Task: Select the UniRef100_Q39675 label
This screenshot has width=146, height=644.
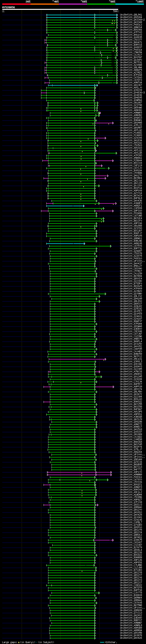Action: (x=131, y=540)
